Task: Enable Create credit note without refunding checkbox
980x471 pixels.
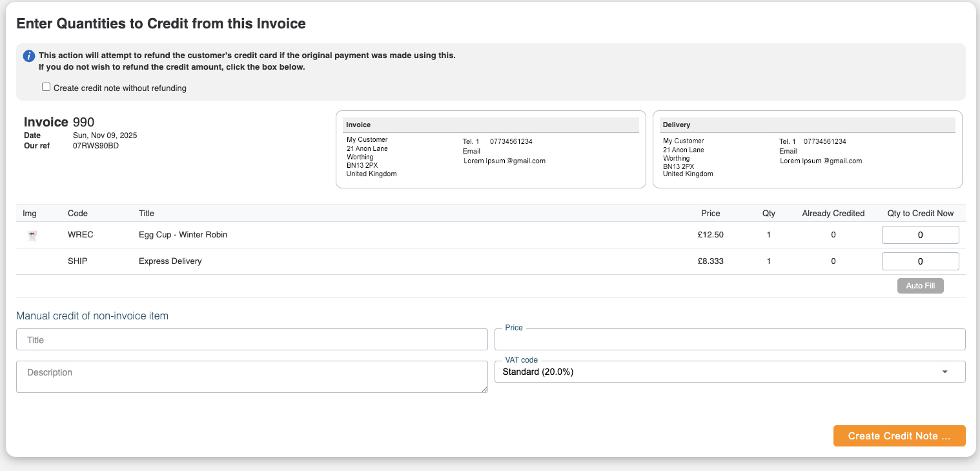Action: 46,87
